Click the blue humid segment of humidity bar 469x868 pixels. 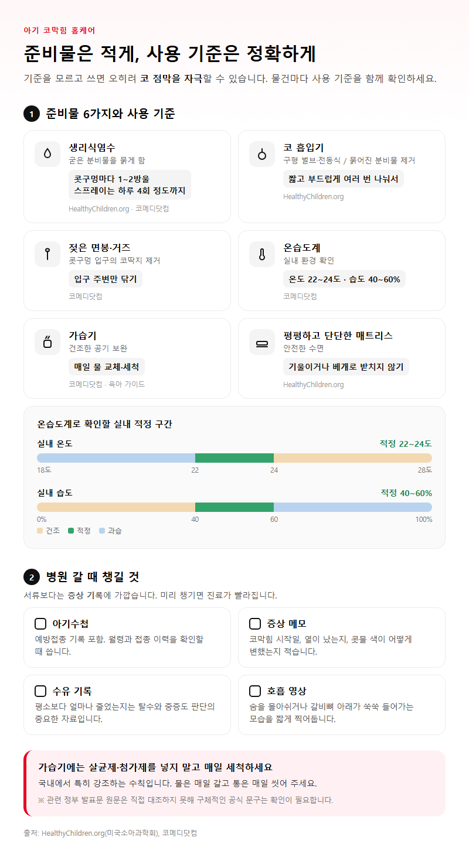[x=353, y=507]
